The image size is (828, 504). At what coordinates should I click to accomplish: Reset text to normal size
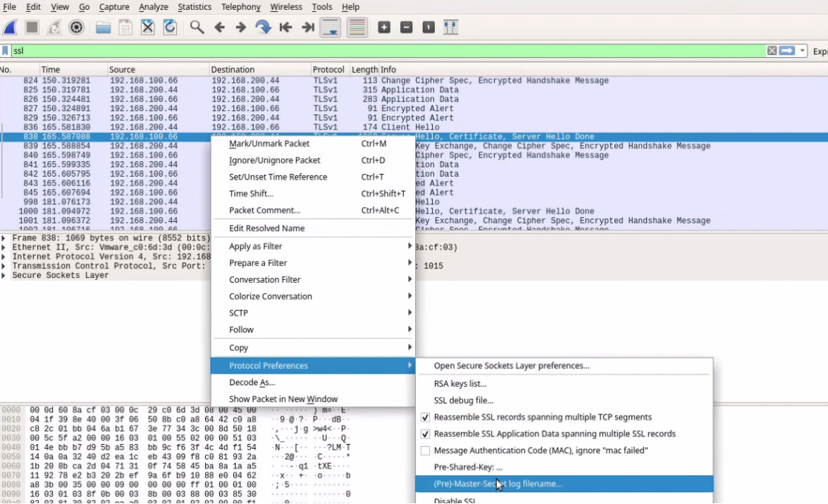(428, 28)
